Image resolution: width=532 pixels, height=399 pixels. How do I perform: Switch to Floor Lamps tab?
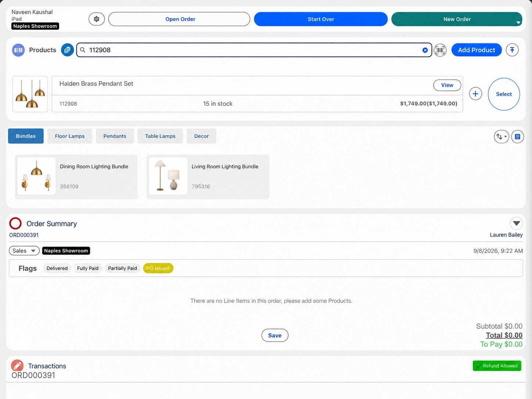(x=70, y=136)
